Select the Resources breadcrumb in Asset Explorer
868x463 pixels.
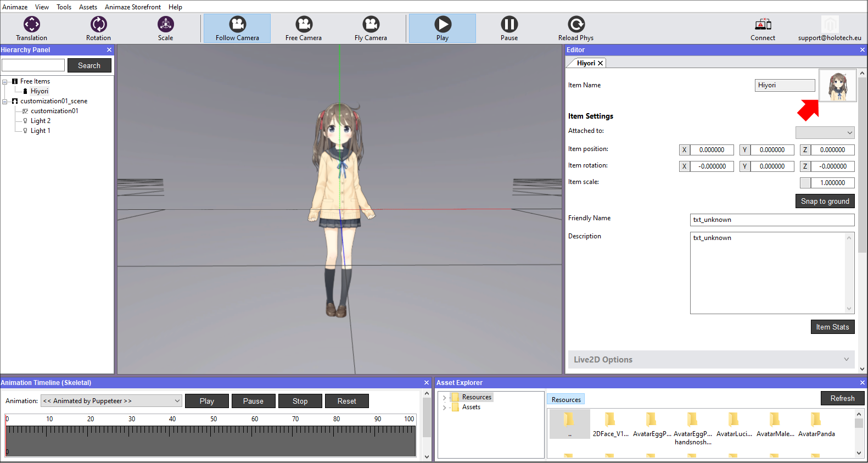566,400
